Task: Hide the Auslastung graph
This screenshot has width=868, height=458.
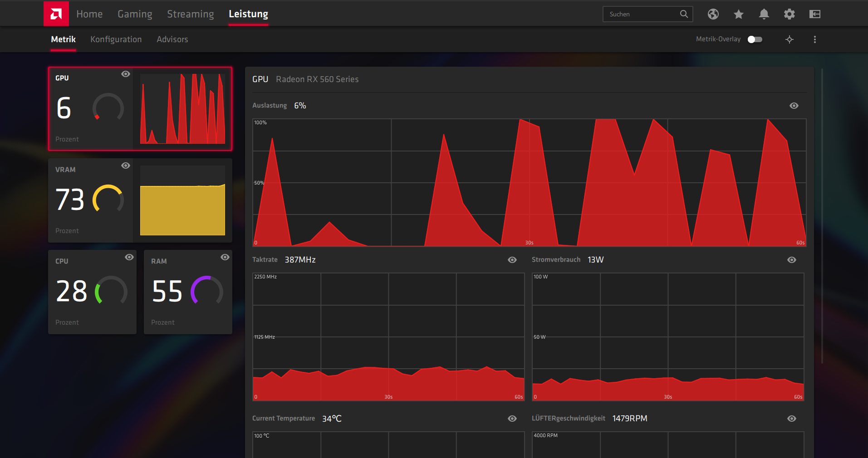Action: click(794, 105)
